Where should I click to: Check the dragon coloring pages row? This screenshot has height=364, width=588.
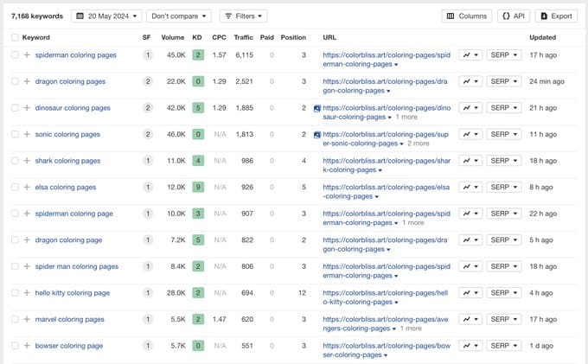pos(15,81)
